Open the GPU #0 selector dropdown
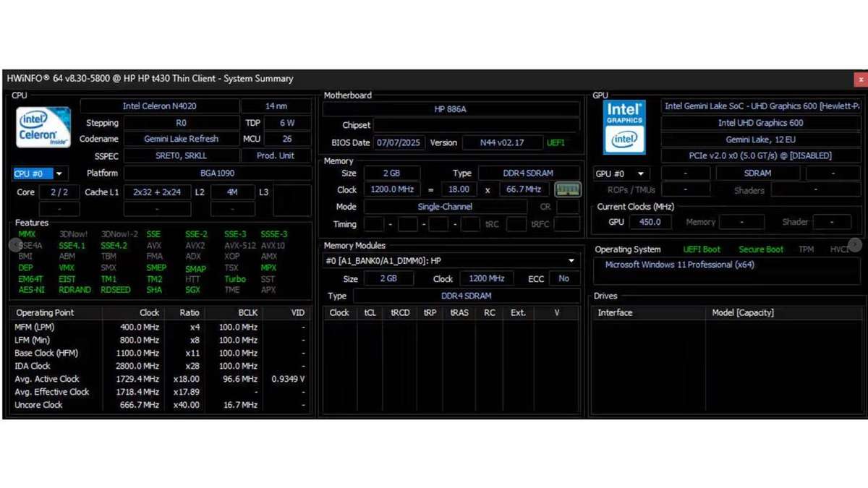The image size is (868, 488). pos(640,174)
